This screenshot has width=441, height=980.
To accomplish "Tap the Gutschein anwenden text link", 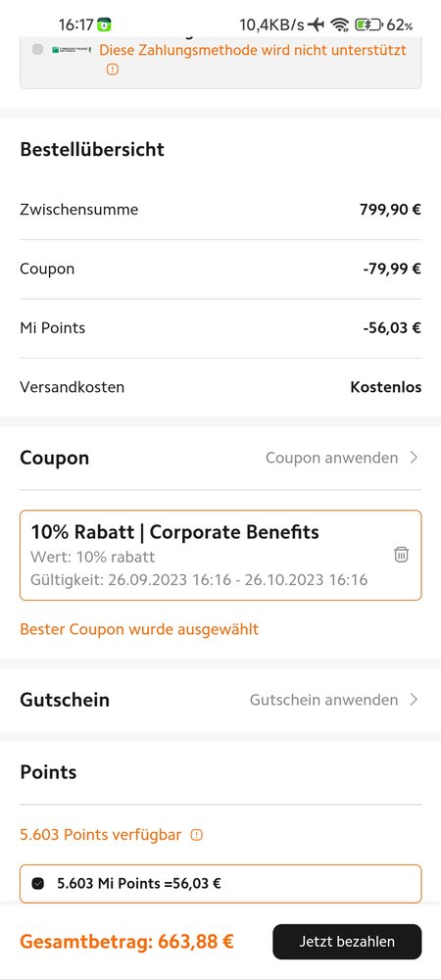I will click(323, 700).
